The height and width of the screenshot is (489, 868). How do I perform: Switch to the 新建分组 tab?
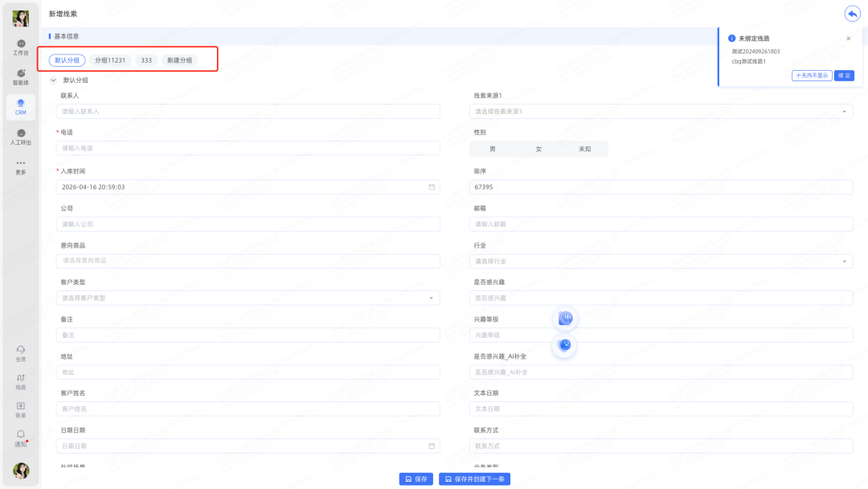click(179, 60)
